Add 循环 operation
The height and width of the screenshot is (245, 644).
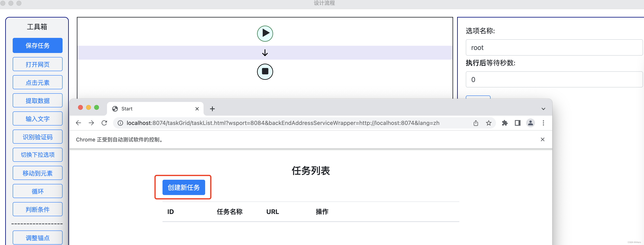coord(37,191)
